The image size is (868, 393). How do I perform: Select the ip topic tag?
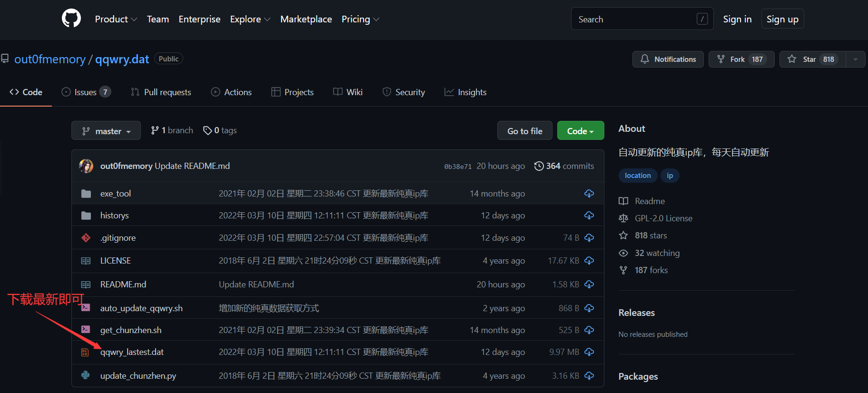[670, 176]
